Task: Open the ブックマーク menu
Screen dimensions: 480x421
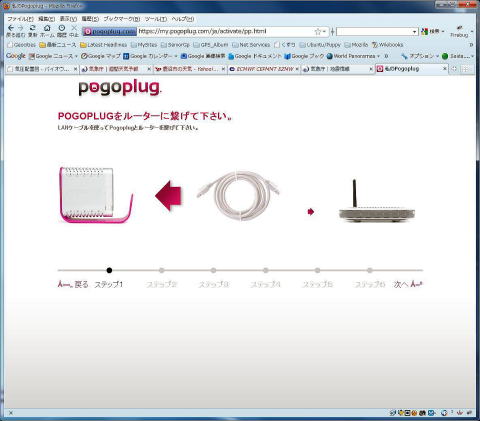Action: click(122, 19)
